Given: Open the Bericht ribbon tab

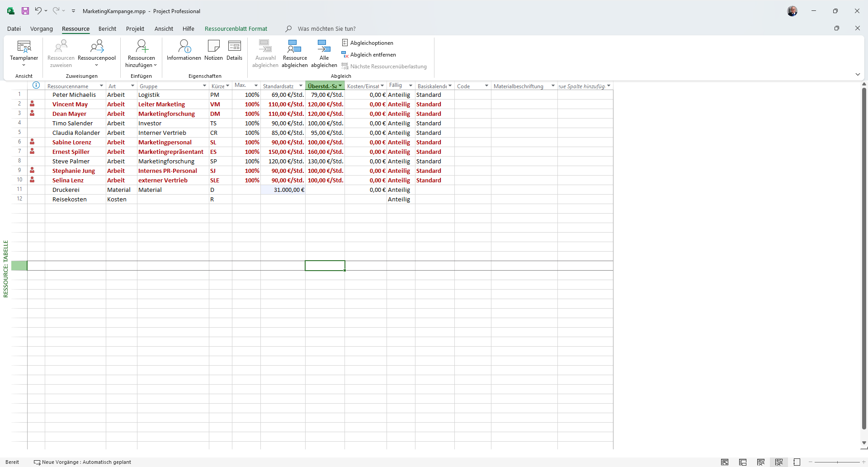Looking at the screenshot, I should coord(108,29).
